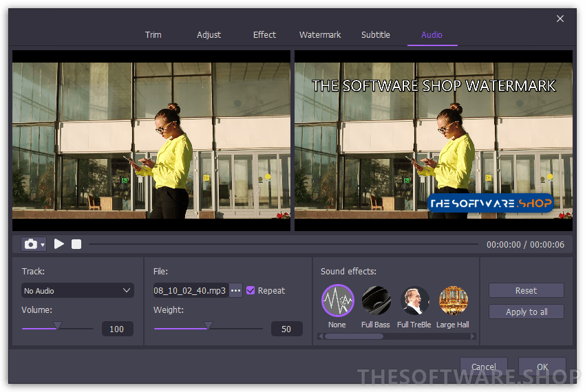This screenshot has height=392, width=585.
Task: Switch to the Trim tab
Action: point(153,34)
